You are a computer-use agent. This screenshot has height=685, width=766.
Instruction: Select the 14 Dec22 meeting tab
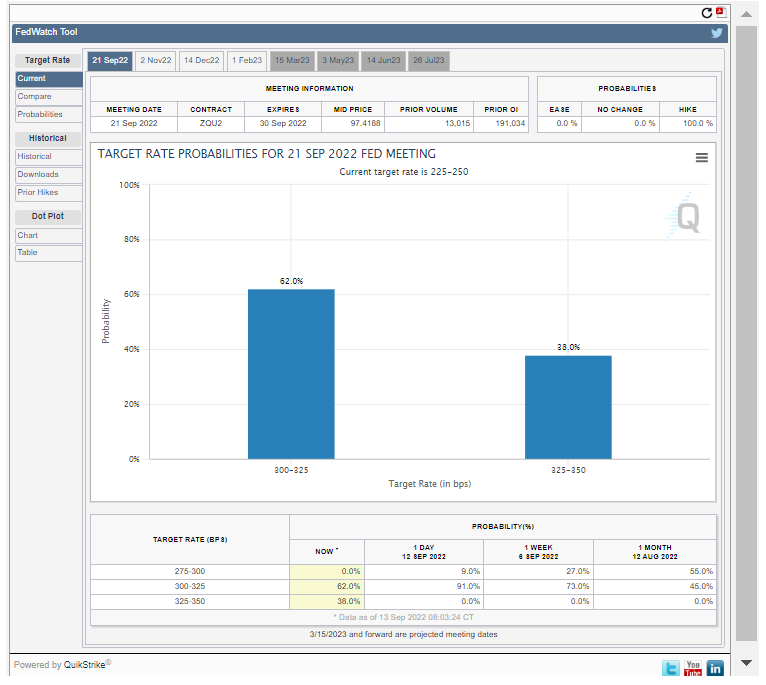[x=201, y=61]
